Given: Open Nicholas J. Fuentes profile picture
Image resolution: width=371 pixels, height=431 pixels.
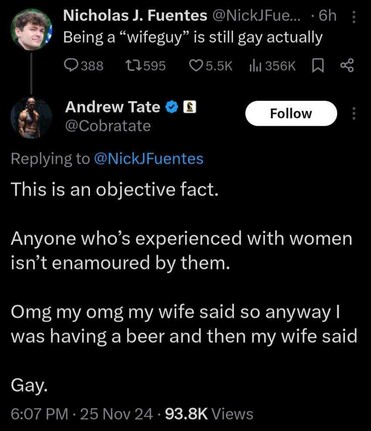Looking at the screenshot, I should (31, 29).
